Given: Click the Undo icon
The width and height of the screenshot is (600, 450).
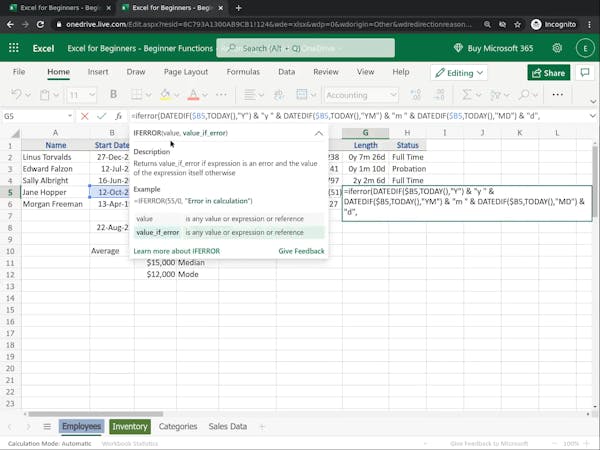Looking at the screenshot, I should tap(16, 95).
